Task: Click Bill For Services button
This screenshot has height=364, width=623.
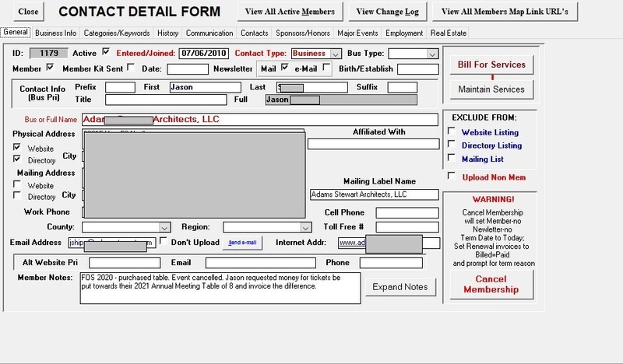Action: pos(491,65)
